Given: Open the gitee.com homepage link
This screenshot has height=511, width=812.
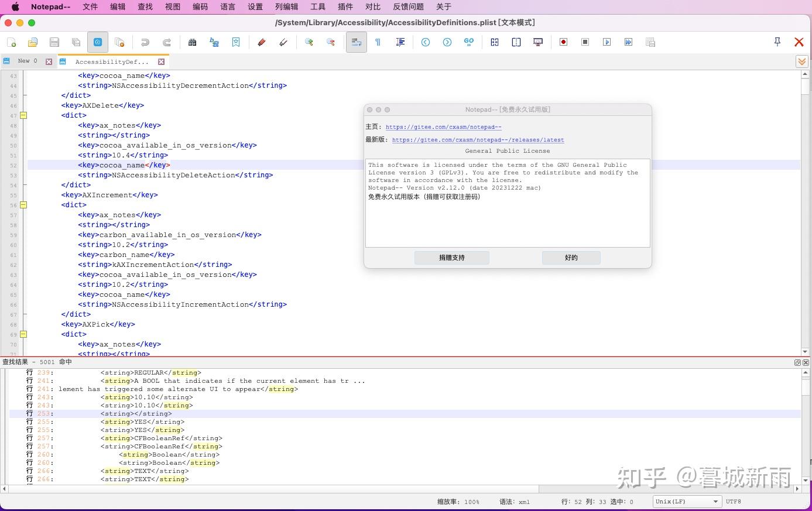Looking at the screenshot, I should coord(443,126).
